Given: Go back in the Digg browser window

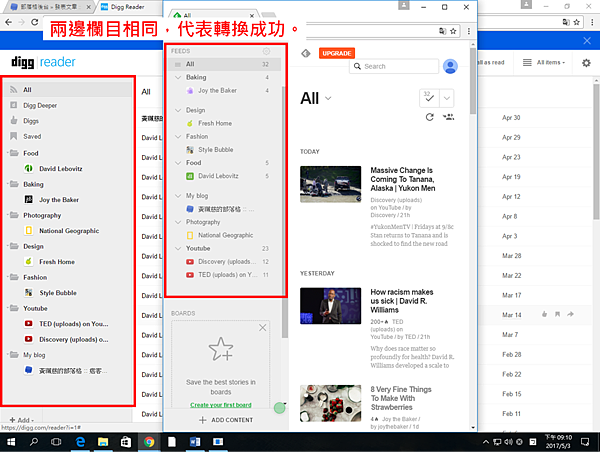Looking at the screenshot, I should (8, 22).
